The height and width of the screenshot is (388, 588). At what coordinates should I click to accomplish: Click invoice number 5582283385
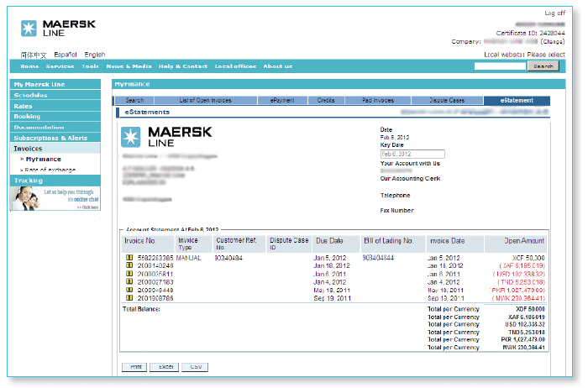[x=155, y=258]
